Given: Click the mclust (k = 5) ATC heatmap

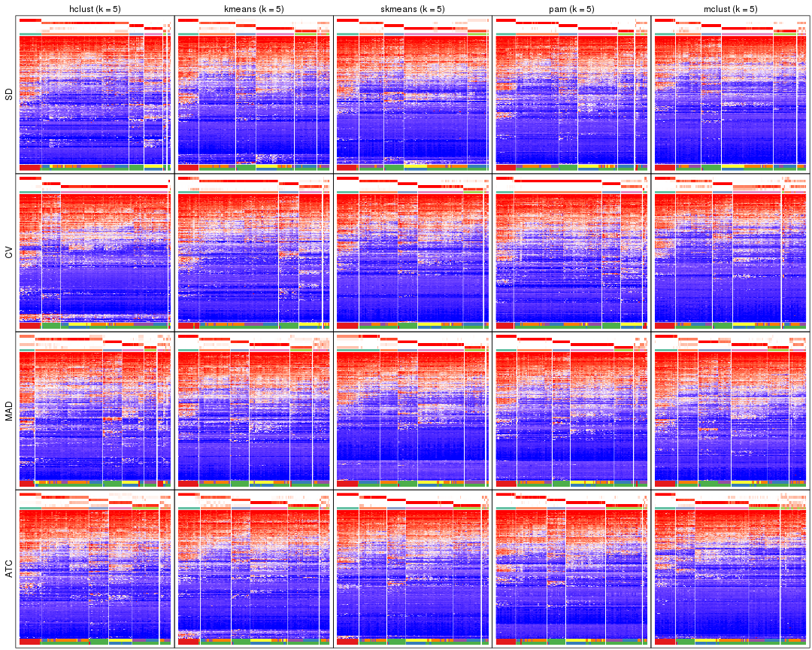Looking at the screenshot, I should point(729,568).
